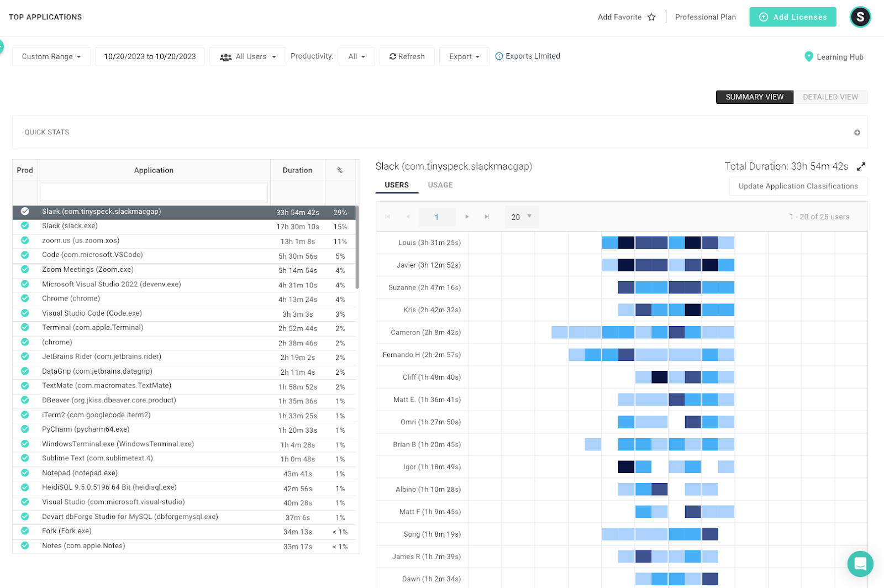Go to first page of users

pos(388,217)
